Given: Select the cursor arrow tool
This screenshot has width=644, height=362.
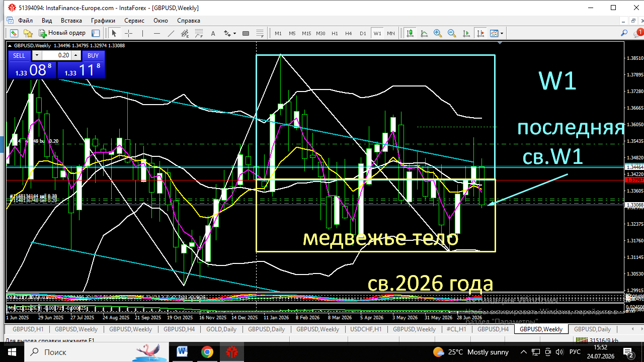Looking at the screenshot, I should [114, 33].
